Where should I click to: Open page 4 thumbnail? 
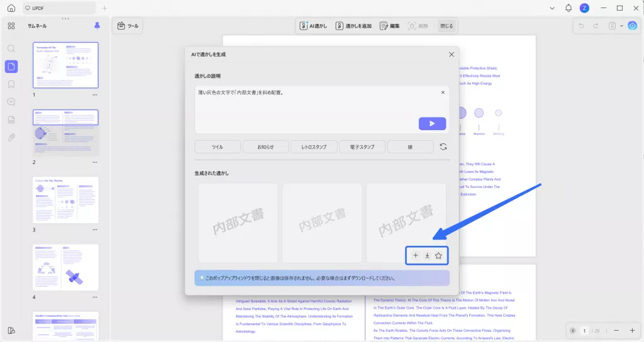click(65, 267)
